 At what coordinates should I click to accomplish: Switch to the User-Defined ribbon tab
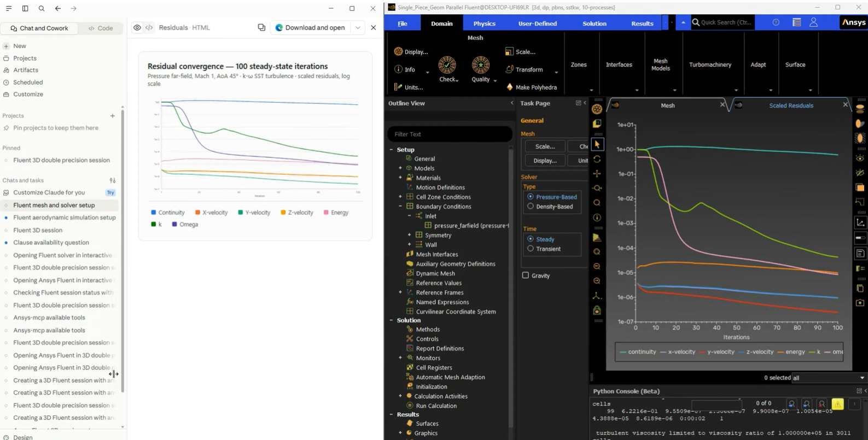538,23
